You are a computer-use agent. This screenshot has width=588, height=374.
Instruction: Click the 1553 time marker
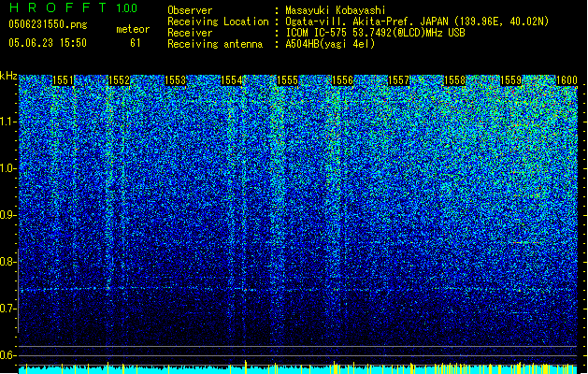pyautogui.click(x=176, y=80)
